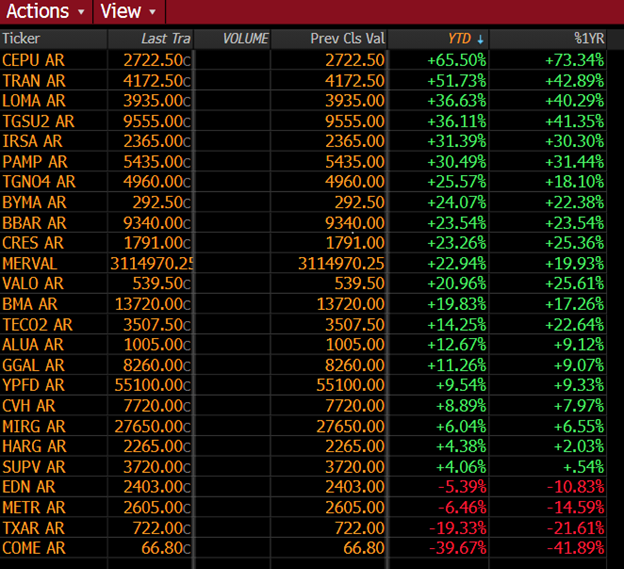Click TRAN YTD value +51.73%

pyautogui.click(x=457, y=81)
